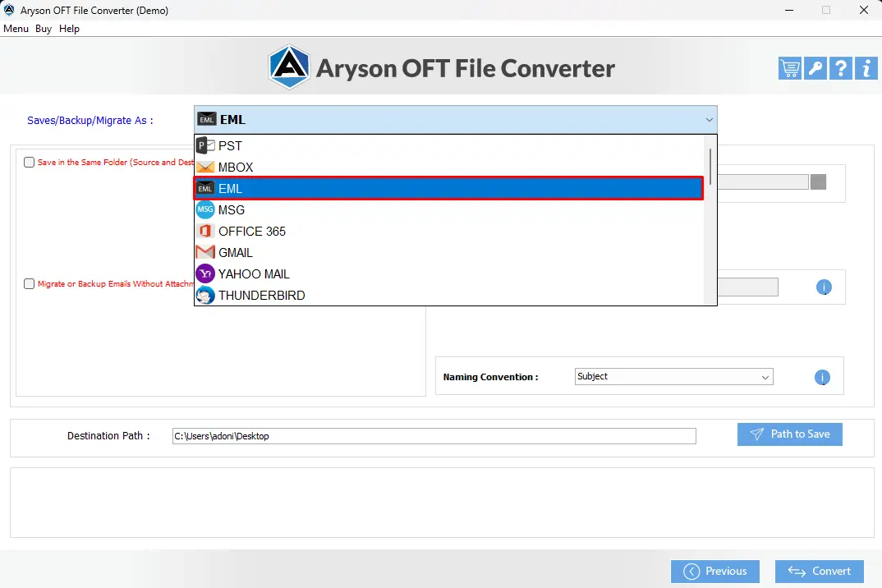Select MSG from the format list
Viewport: 882px width, 588px height.
(x=449, y=210)
